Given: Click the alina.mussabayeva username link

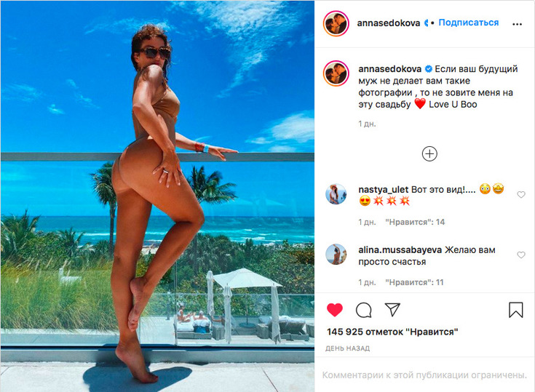Looking at the screenshot, I should click(x=400, y=250).
